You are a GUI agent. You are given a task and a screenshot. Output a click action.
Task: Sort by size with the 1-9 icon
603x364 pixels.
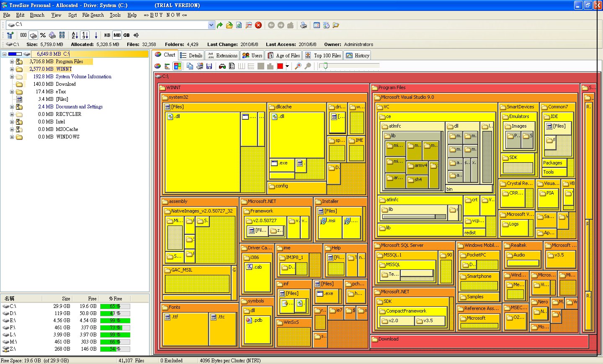coord(85,35)
